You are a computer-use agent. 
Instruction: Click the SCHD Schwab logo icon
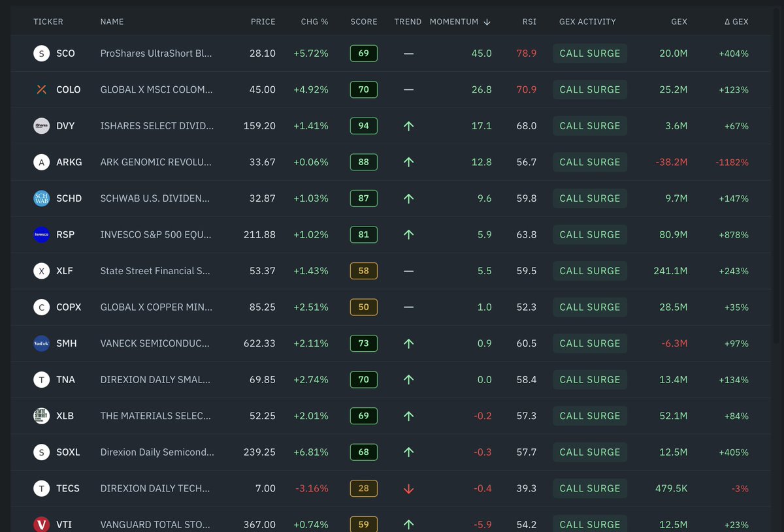point(42,198)
